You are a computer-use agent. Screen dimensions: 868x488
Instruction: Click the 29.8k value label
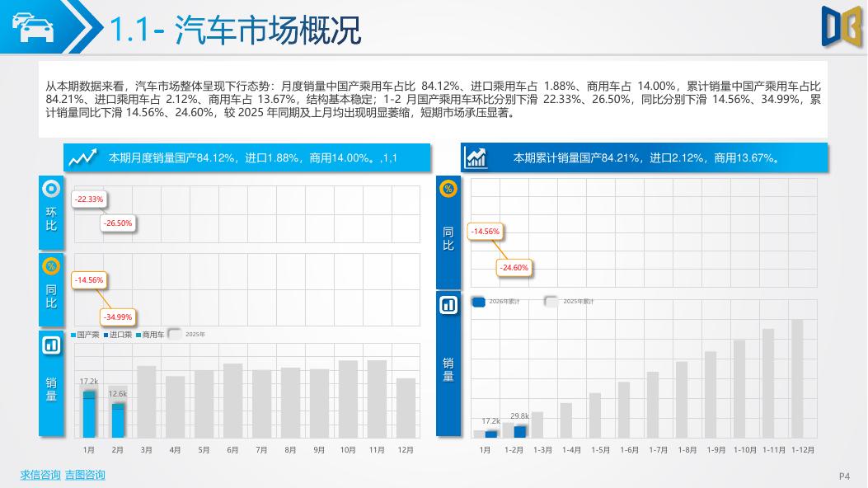point(519,415)
